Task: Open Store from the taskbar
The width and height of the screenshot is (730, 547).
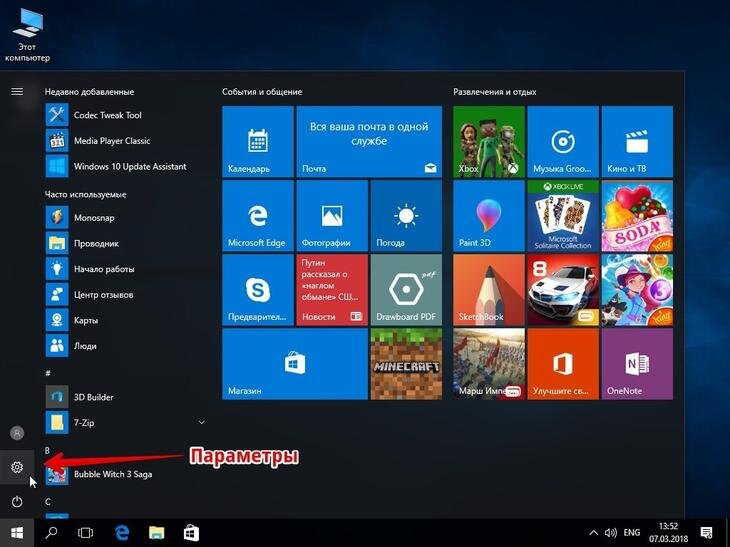Action: click(x=191, y=533)
